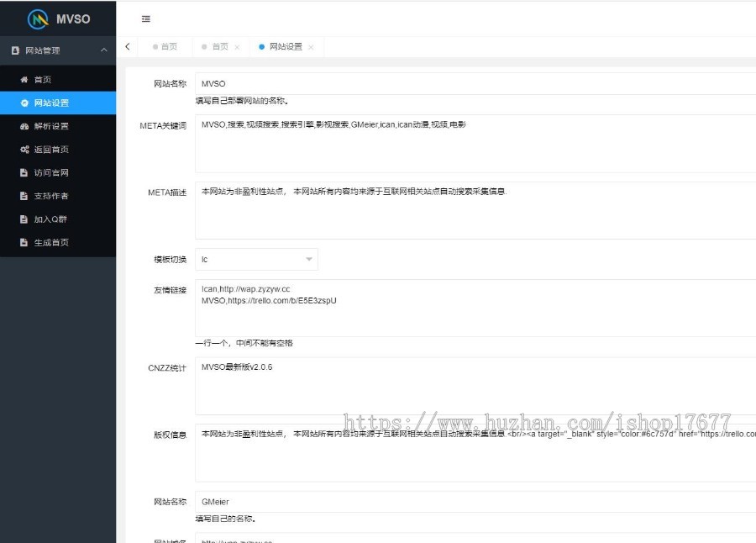Click the 网站设置 sidebar icon
This screenshot has height=543, width=756.
[24, 103]
